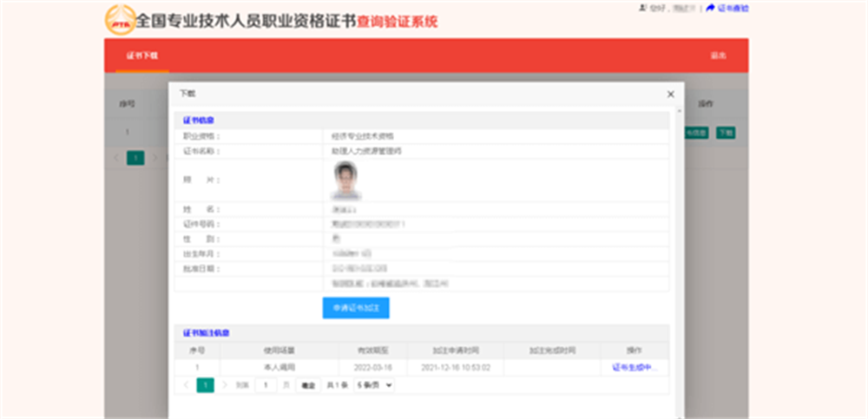
Task: Click the certificate holder photo thumbnail
Action: coord(346,180)
